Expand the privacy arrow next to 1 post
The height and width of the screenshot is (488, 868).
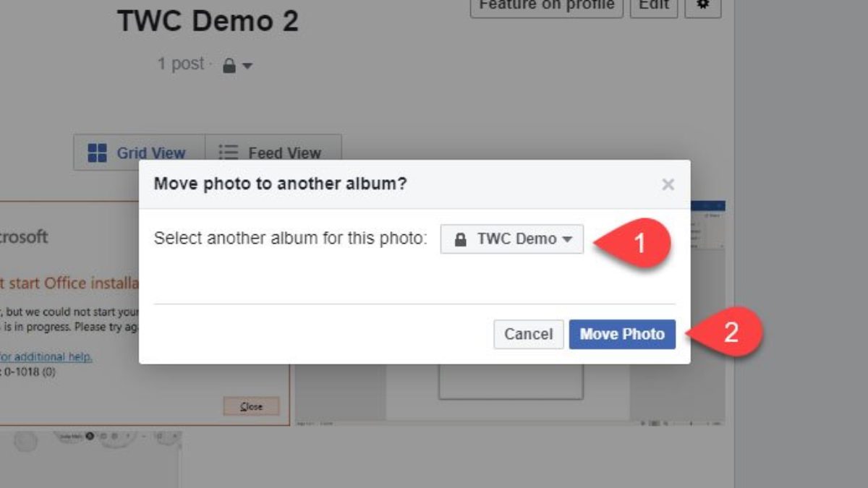[x=247, y=66]
